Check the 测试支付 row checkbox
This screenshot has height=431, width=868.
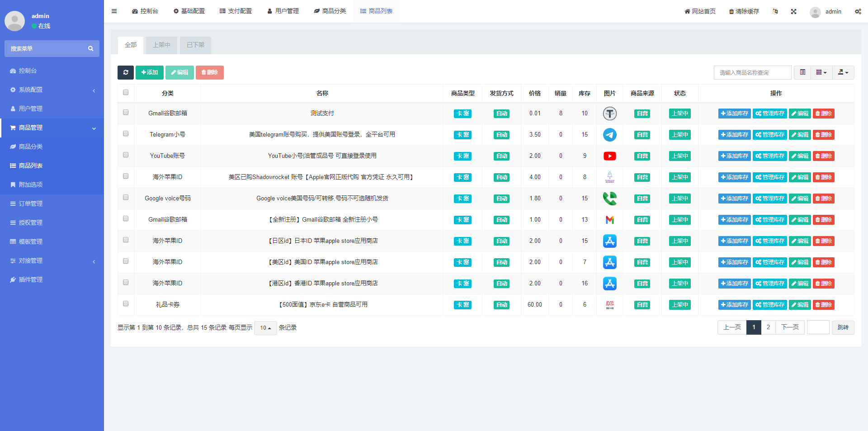126,112
